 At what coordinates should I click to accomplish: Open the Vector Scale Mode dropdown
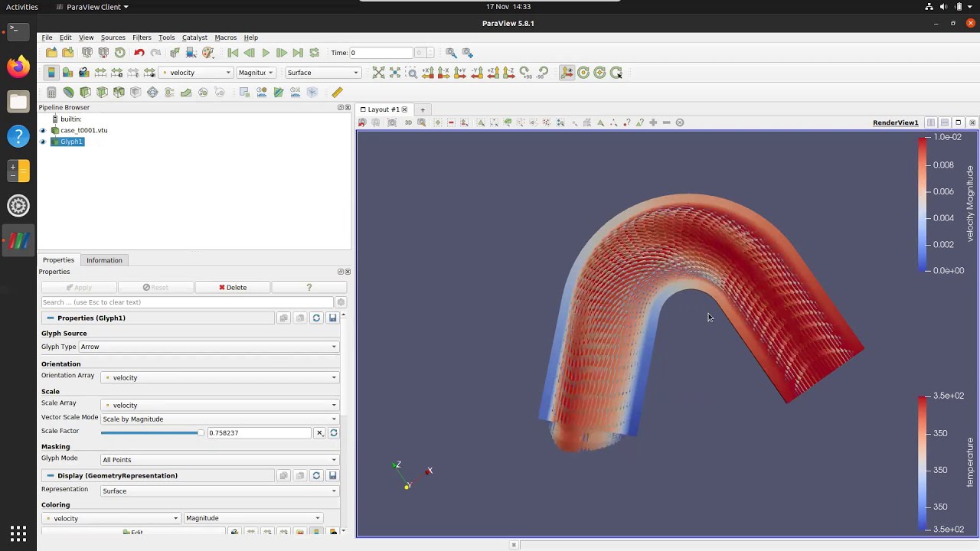(219, 419)
